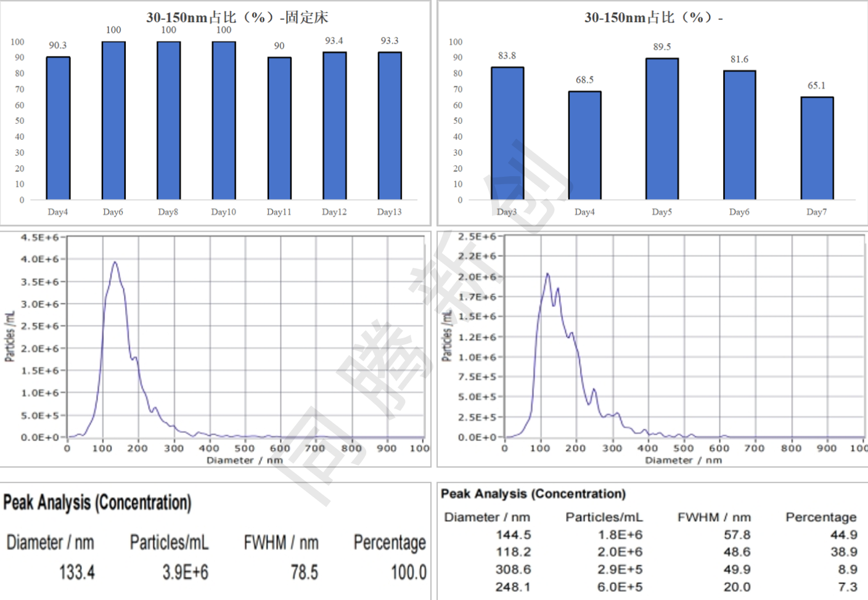Select the Day10 bar in the left chart

click(224, 121)
